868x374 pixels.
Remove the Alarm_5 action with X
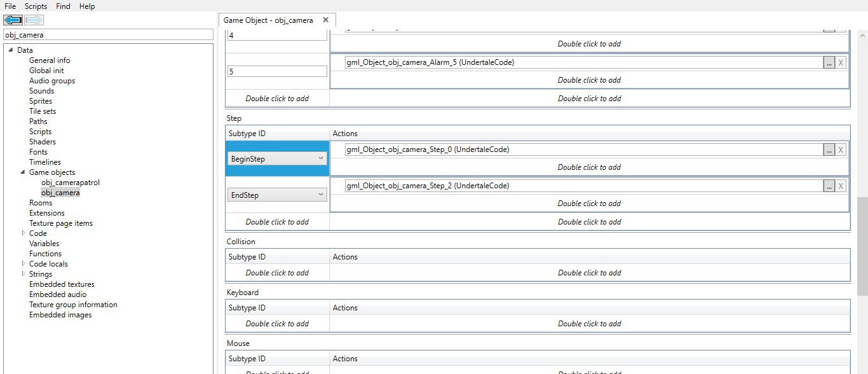[x=841, y=62]
